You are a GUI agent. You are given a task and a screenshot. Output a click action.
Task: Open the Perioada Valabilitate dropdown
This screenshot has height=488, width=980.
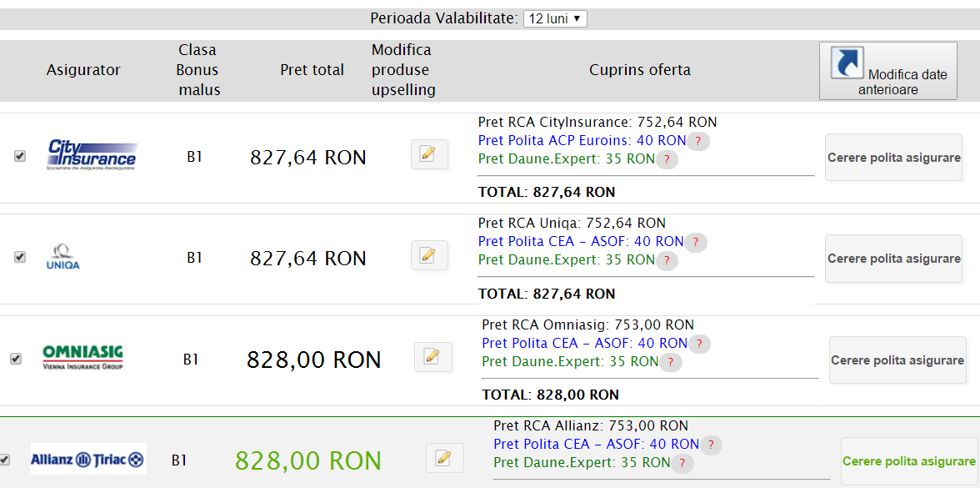(x=555, y=18)
